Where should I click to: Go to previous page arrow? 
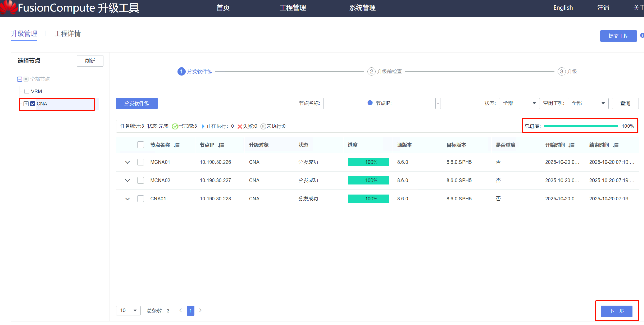click(181, 310)
